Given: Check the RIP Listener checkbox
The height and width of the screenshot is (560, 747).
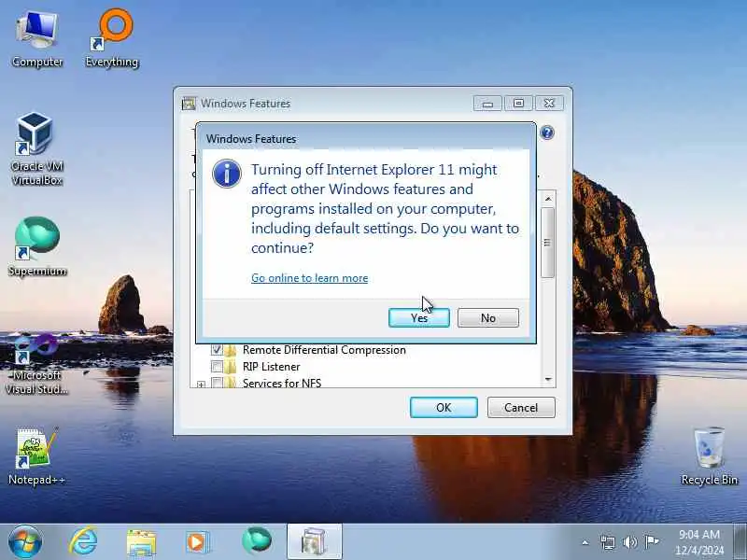Looking at the screenshot, I should pyautogui.click(x=217, y=367).
